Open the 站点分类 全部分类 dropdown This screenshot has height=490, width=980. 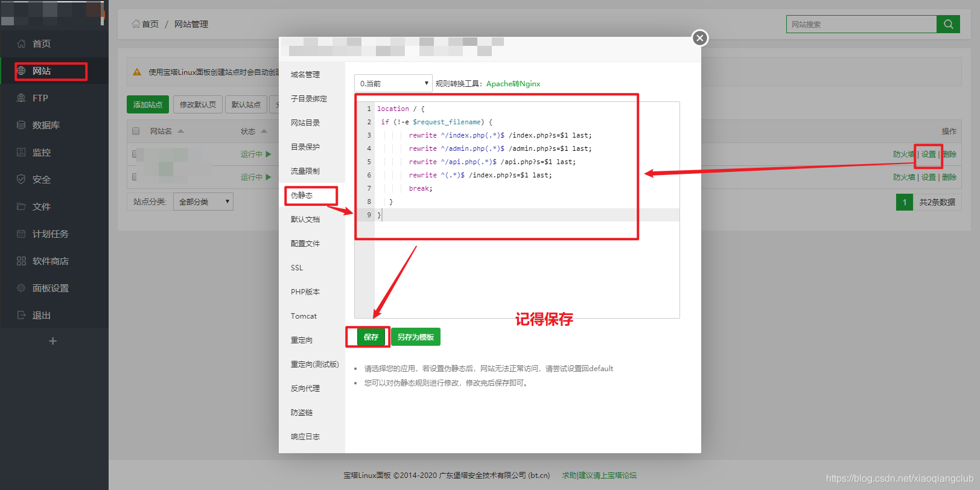pos(203,202)
